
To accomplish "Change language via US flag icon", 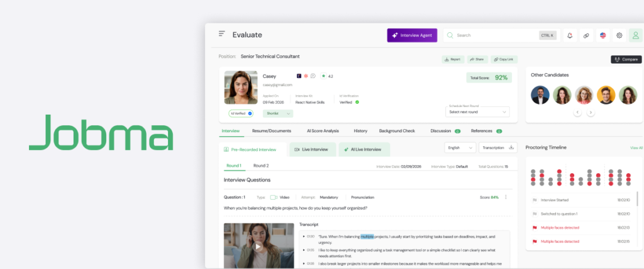I will point(603,35).
